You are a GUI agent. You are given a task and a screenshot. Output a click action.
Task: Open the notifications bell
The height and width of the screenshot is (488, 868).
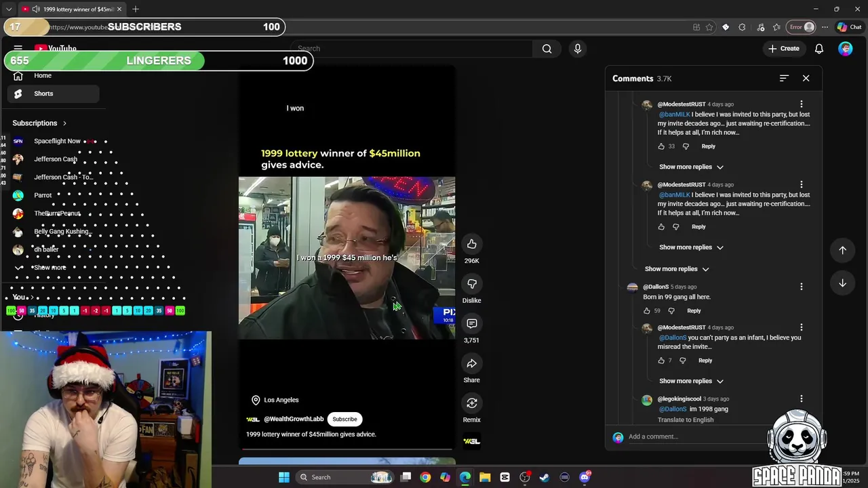[x=819, y=49]
